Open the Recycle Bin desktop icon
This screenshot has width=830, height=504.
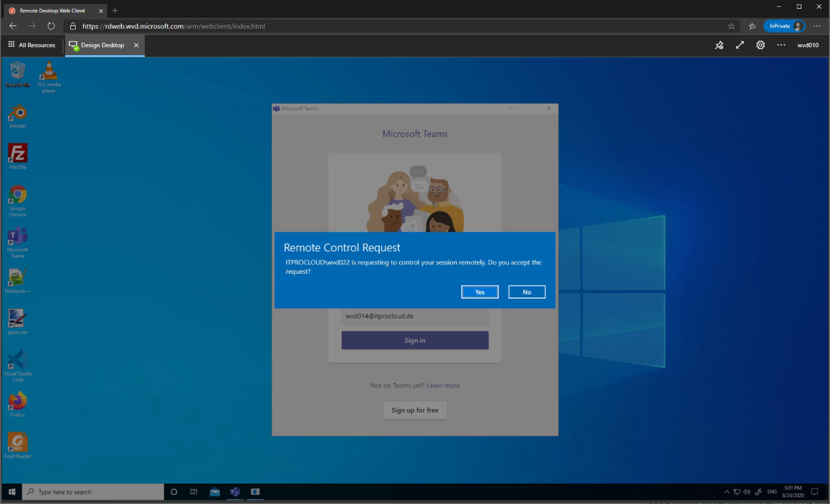pos(17,74)
